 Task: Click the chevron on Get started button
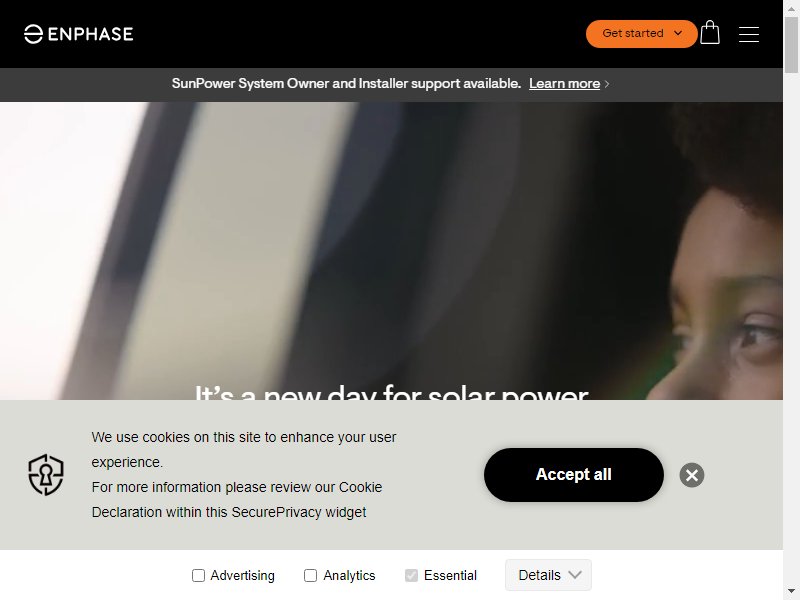[x=678, y=34]
